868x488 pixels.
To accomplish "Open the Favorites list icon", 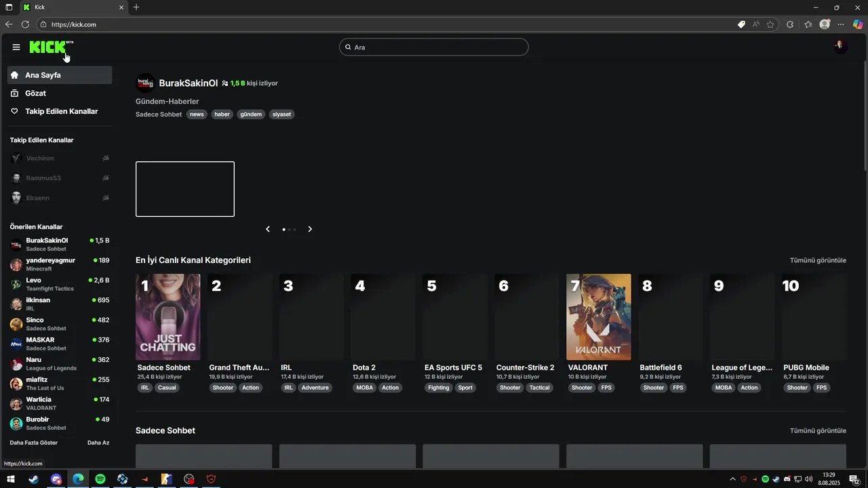I will pos(808,24).
